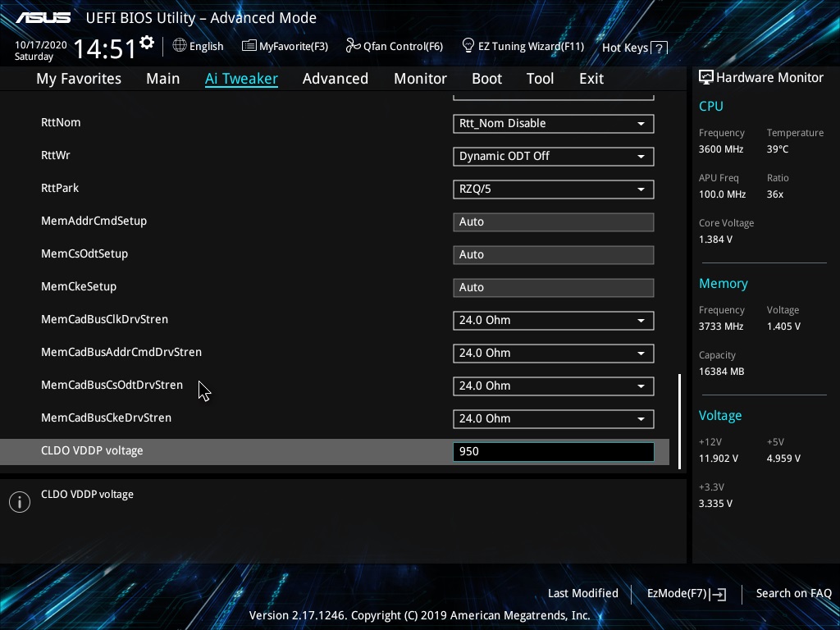
Task: Click the MemAddrCmdSetup Auto field
Action: (554, 222)
